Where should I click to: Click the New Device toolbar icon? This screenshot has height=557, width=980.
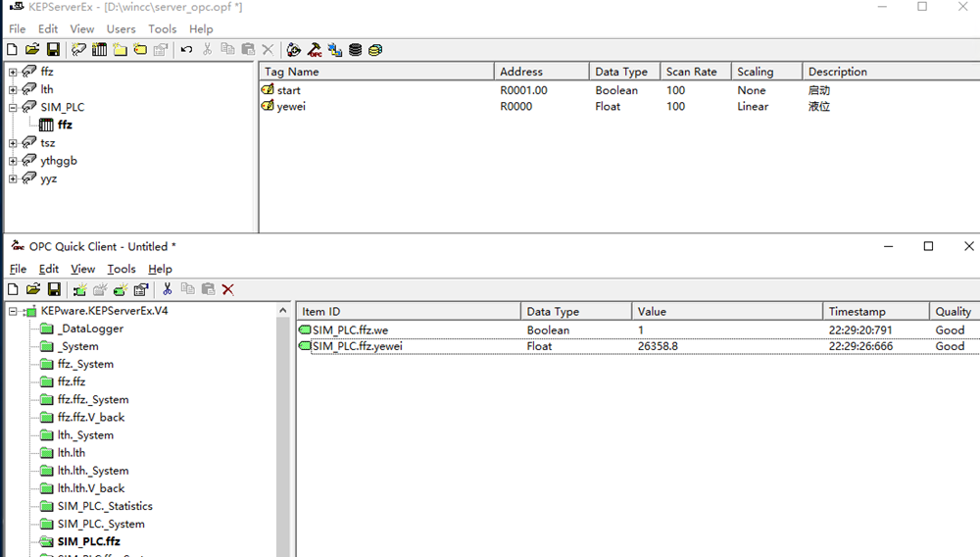click(x=99, y=49)
